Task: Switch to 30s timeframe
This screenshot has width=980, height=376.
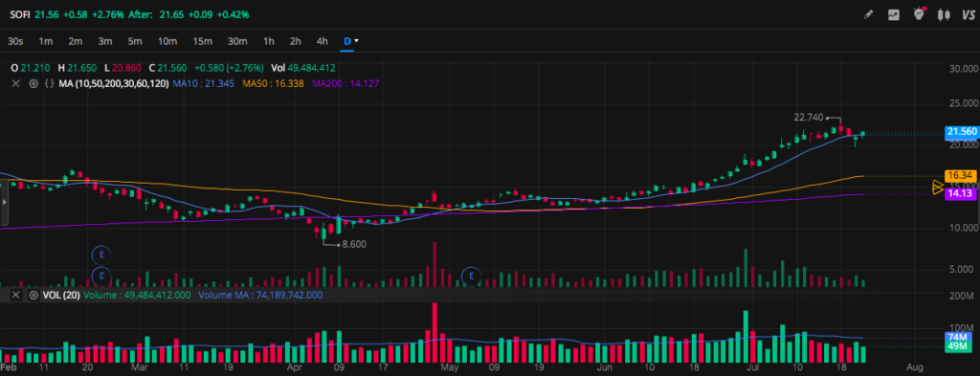Action: pyautogui.click(x=15, y=41)
